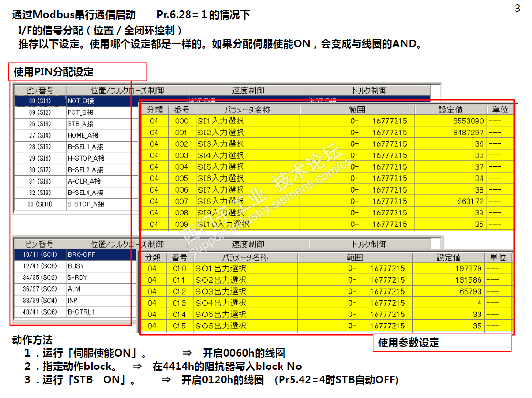This screenshot has width=532, height=398.
Task: Click SI6入力選択 parameter name
Action: pos(221,178)
